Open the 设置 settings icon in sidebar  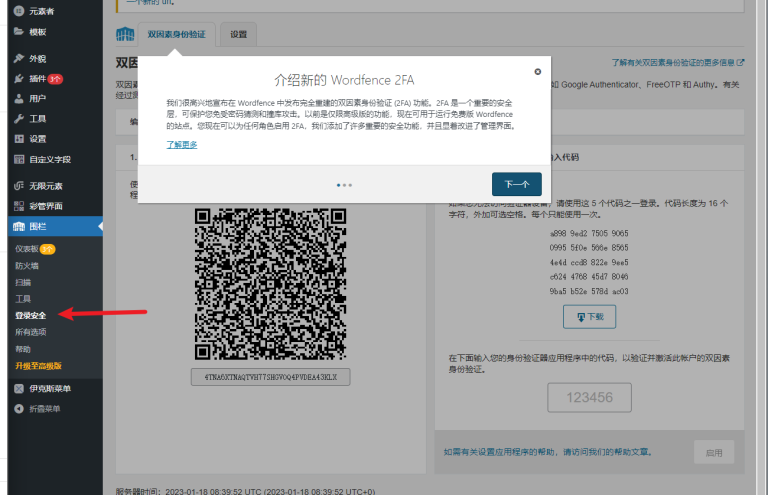click(x=19, y=139)
